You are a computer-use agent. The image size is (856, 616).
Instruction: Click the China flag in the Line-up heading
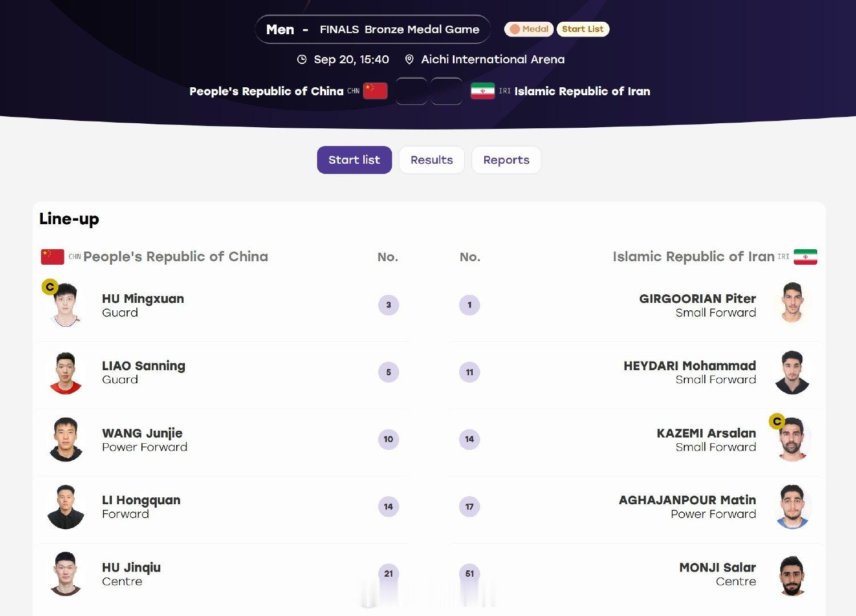(52, 257)
